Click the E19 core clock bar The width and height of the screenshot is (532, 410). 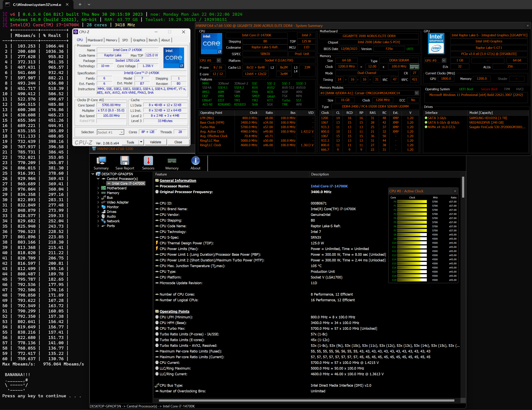412,280
